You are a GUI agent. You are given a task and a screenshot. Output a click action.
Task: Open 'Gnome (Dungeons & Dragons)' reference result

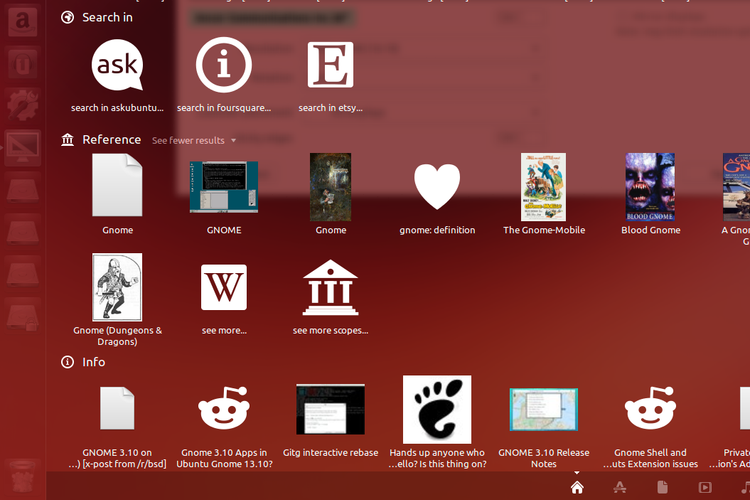pos(117,288)
